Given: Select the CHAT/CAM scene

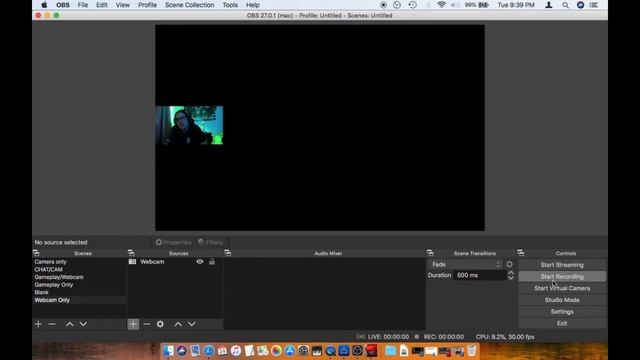Looking at the screenshot, I should (49, 269).
